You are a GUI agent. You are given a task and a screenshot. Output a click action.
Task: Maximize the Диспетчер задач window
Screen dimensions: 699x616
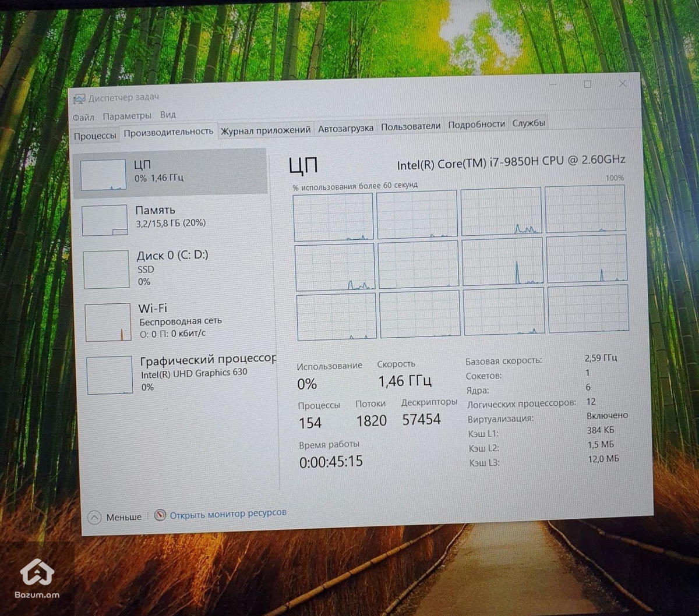(x=588, y=84)
